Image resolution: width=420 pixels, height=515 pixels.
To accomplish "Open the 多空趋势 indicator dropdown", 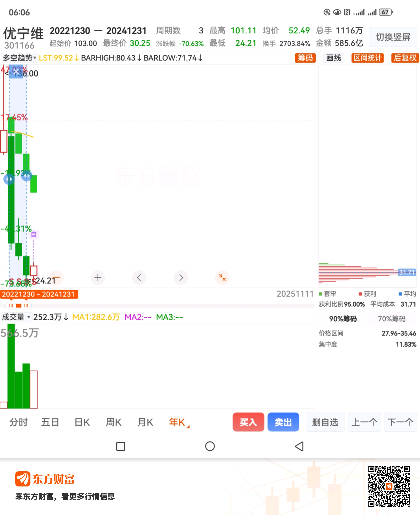I will (x=19, y=58).
